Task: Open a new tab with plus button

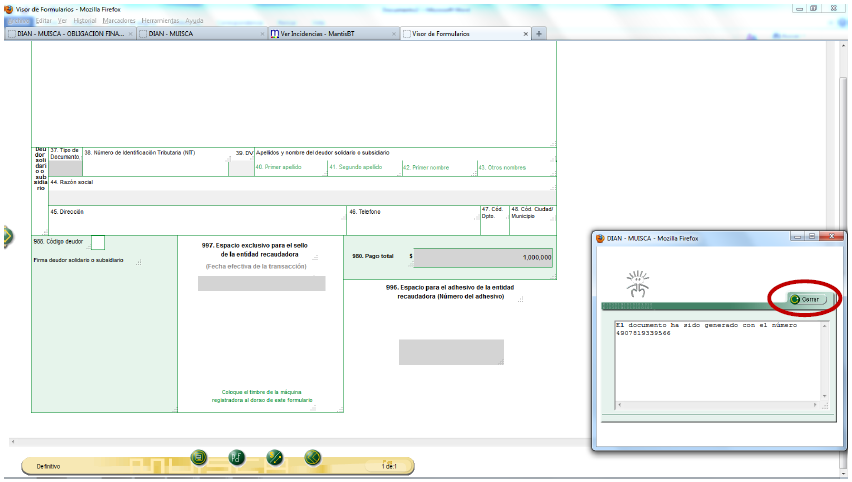Action: pyautogui.click(x=538, y=34)
